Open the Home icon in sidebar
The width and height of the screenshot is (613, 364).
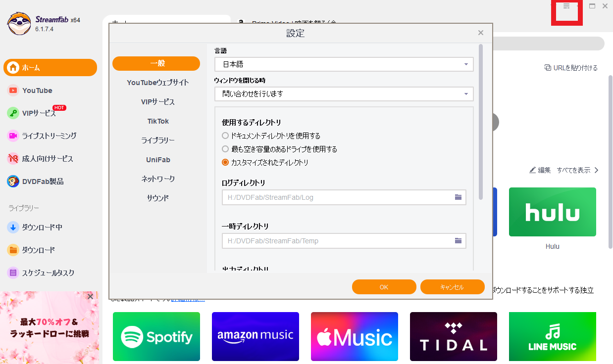[13, 68]
